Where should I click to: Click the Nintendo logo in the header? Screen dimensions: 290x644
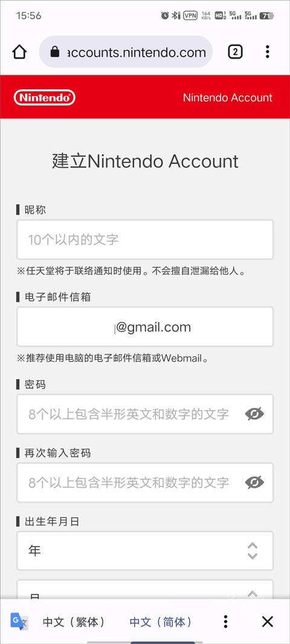click(x=45, y=98)
